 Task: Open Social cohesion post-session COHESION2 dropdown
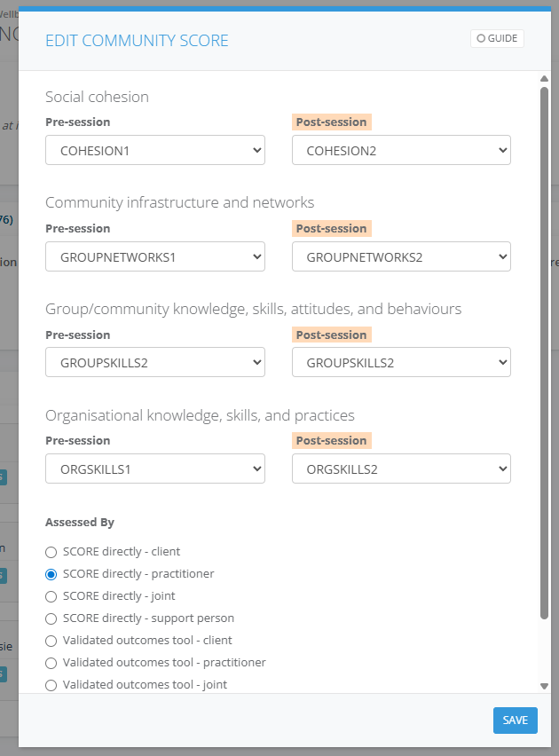(x=401, y=151)
